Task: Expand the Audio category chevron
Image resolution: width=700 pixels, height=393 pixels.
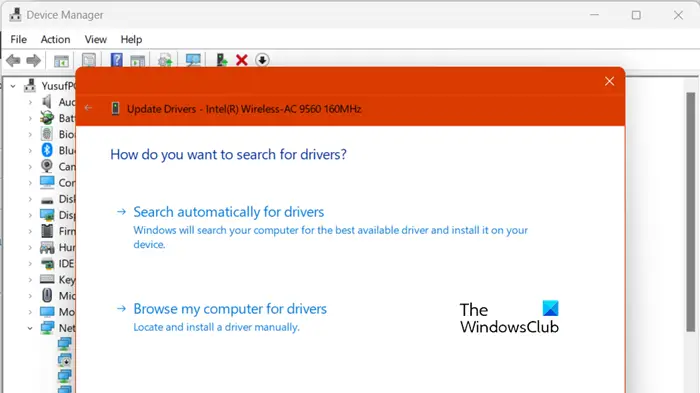Action: point(30,102)
